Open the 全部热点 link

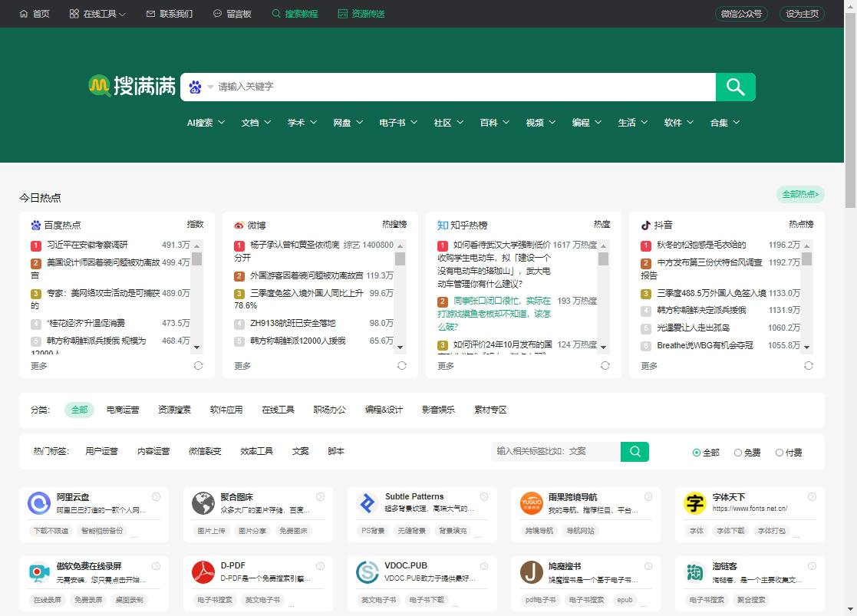(800, 194)
